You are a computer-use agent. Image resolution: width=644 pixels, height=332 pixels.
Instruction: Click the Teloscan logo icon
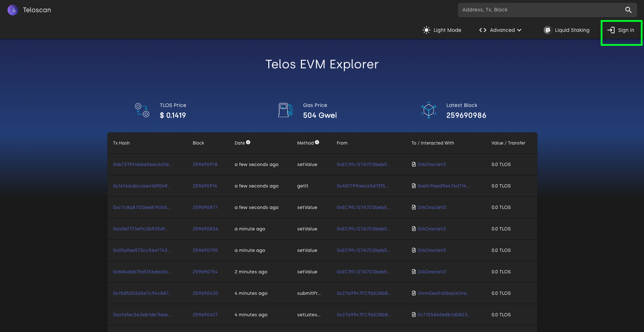[x=13, y=10]
